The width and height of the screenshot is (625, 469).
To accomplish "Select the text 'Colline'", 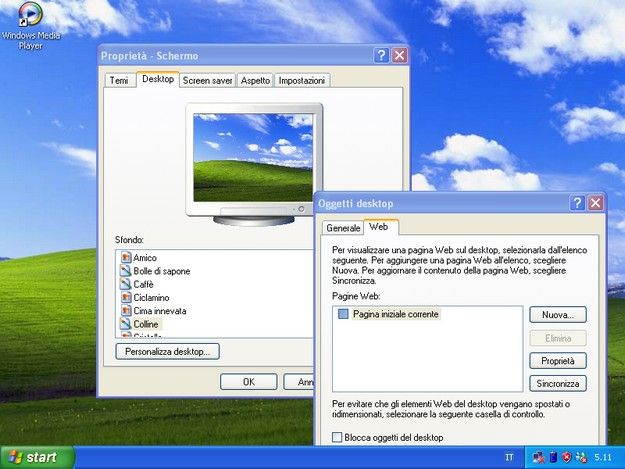I will 146,324.
